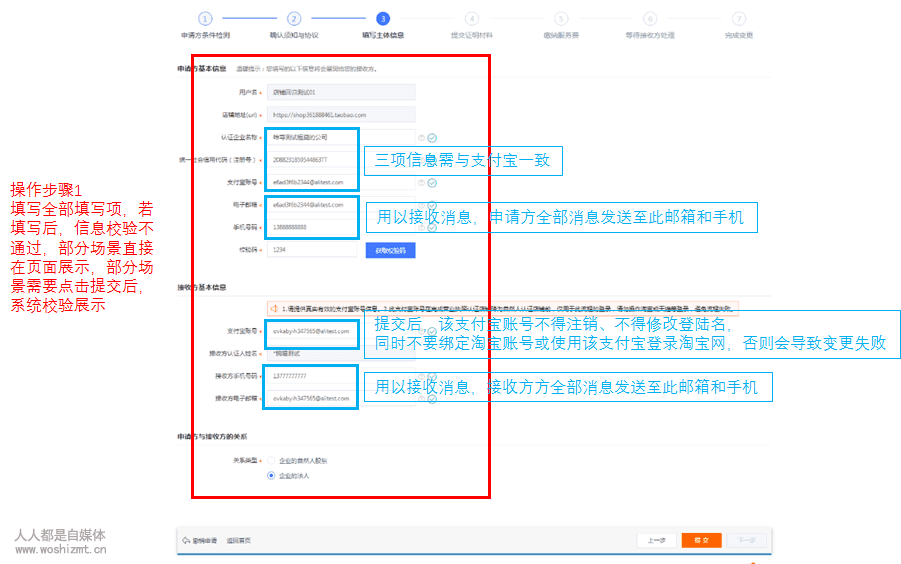Image resolution: width=901 pixels, height=564 pixels.
Task: Click step 1 circle 申请方条件检测
Action: click(x=205, y=18)
